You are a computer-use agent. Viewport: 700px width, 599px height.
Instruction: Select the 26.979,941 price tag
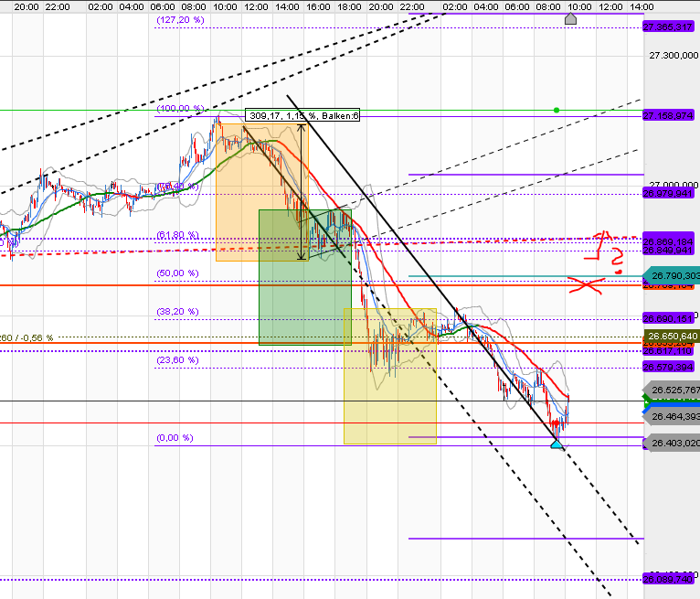point(668,193)
